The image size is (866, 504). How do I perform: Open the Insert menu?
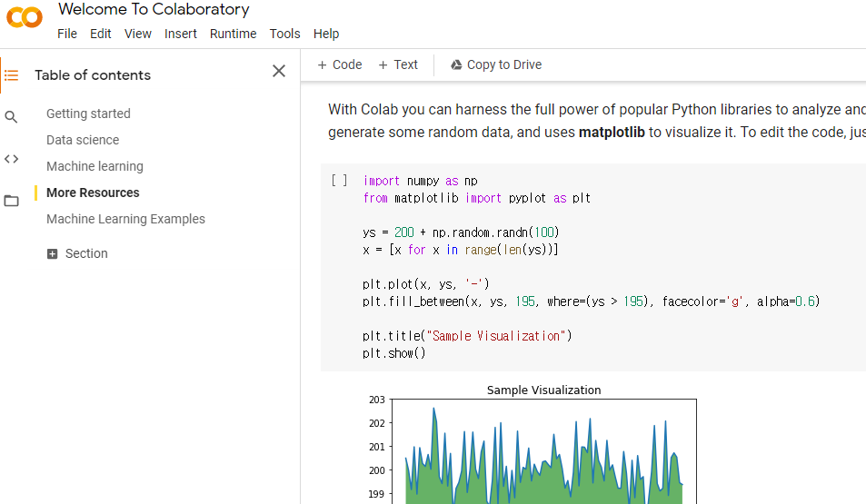tap(181, 34)
